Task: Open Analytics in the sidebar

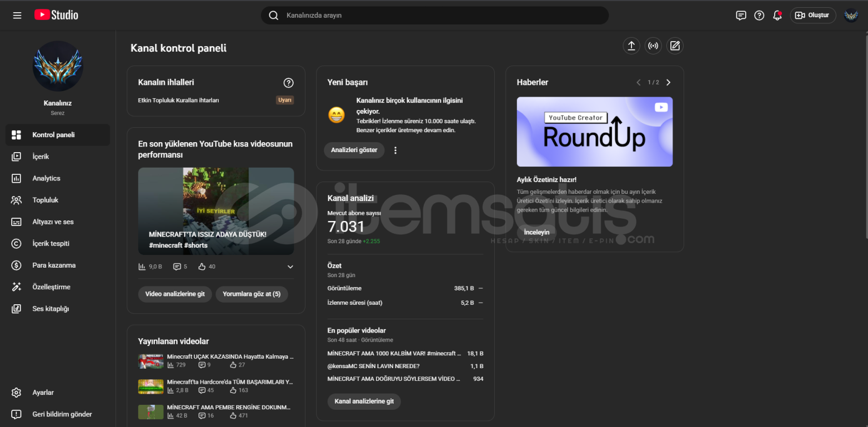Action: click(x=46, y=178)
